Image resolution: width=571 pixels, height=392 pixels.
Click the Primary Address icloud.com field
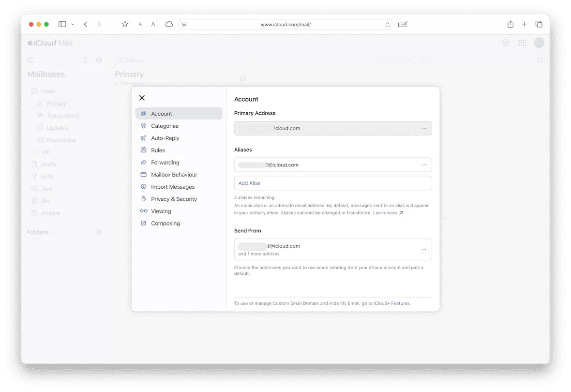coord(333,128)
